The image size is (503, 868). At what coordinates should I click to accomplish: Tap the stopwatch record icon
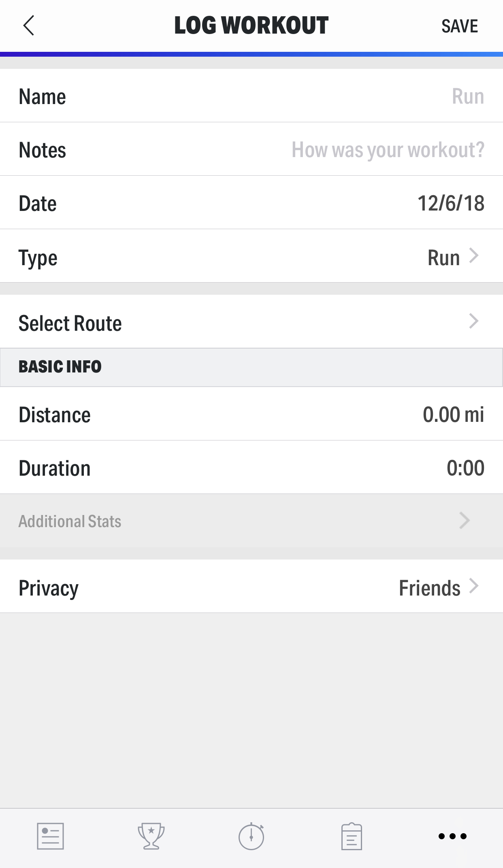click(251, 836)
